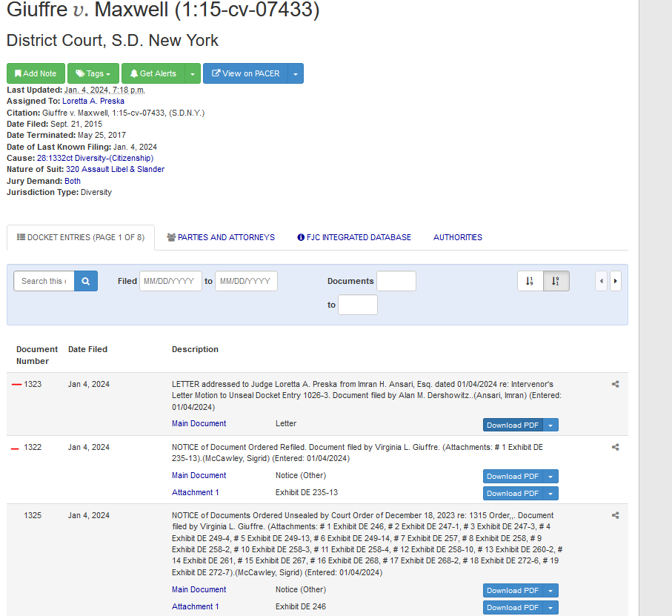Image resolution: width=672 pixels, height=616 pixels.
Task: Download PDF for entry 1322 Notice (Other)
Action: (513, 476)
